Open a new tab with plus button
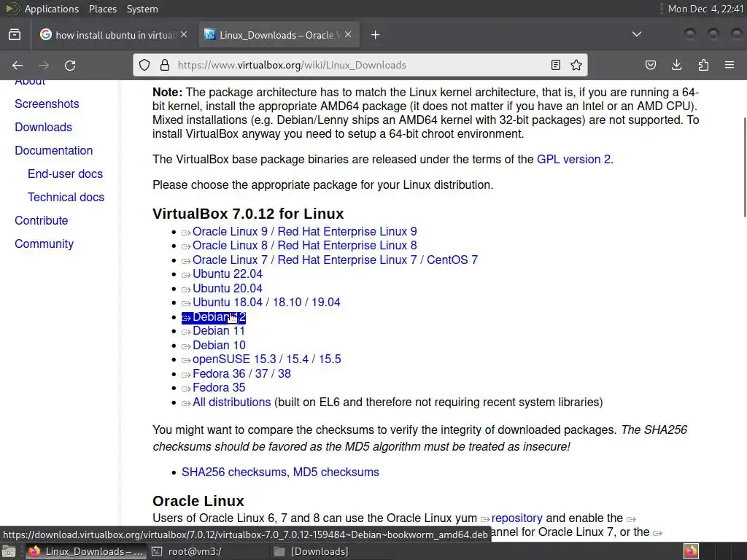The width and height of the screenshot is (747, 560). pyautogui.click(x=376, y=35)
